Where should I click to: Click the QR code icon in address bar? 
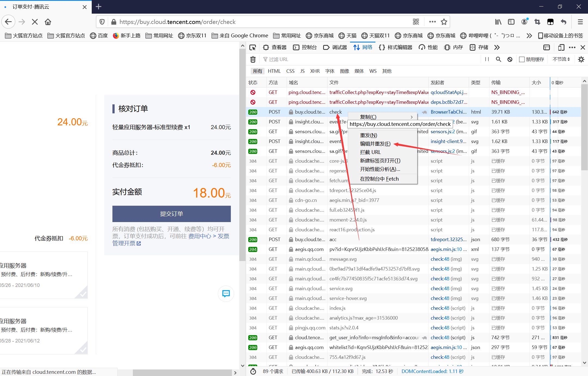[416, 22]
